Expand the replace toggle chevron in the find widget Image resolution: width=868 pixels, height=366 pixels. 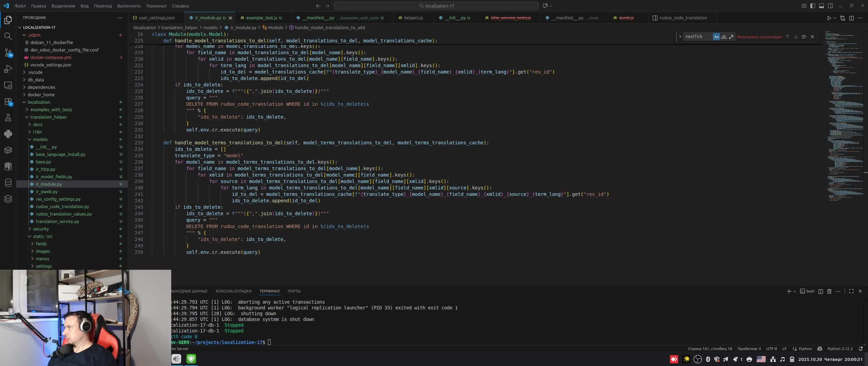coord(680,37)
